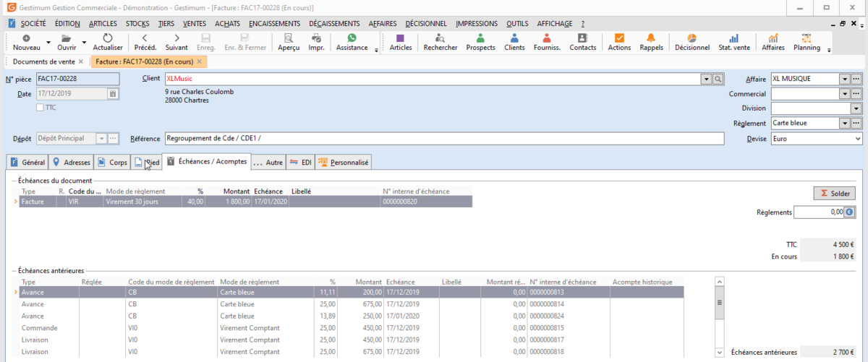Open the VENTES menu
The image size is (868, 362).
(195, 23)
